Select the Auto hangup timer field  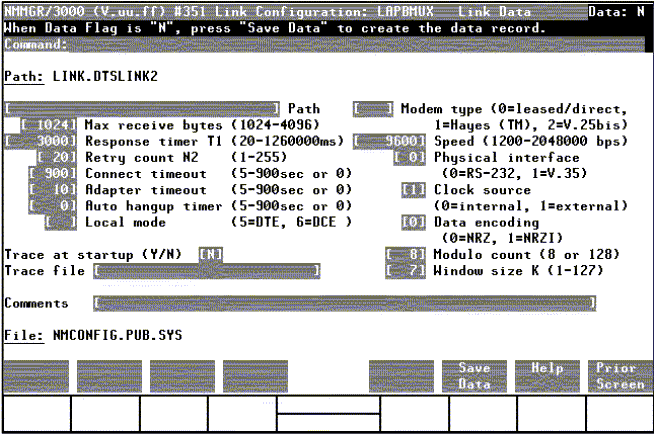tap(53, 206)
